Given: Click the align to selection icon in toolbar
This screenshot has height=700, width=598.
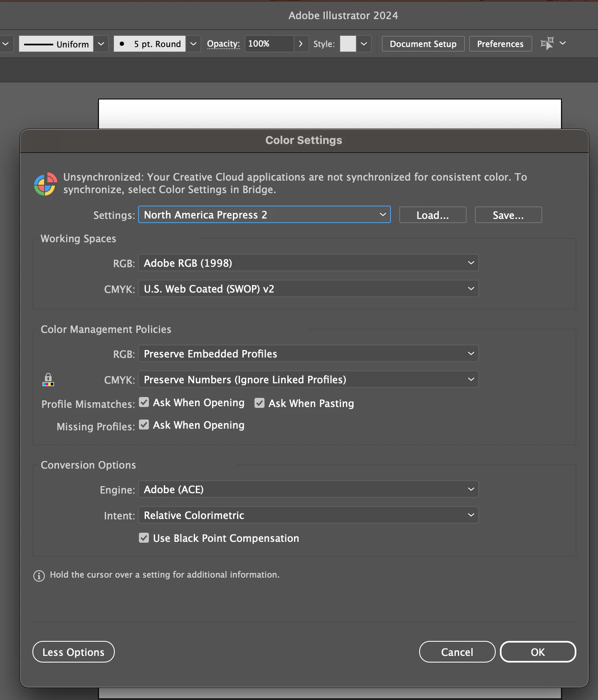Looking at the screenshot, I should [547, 43].
